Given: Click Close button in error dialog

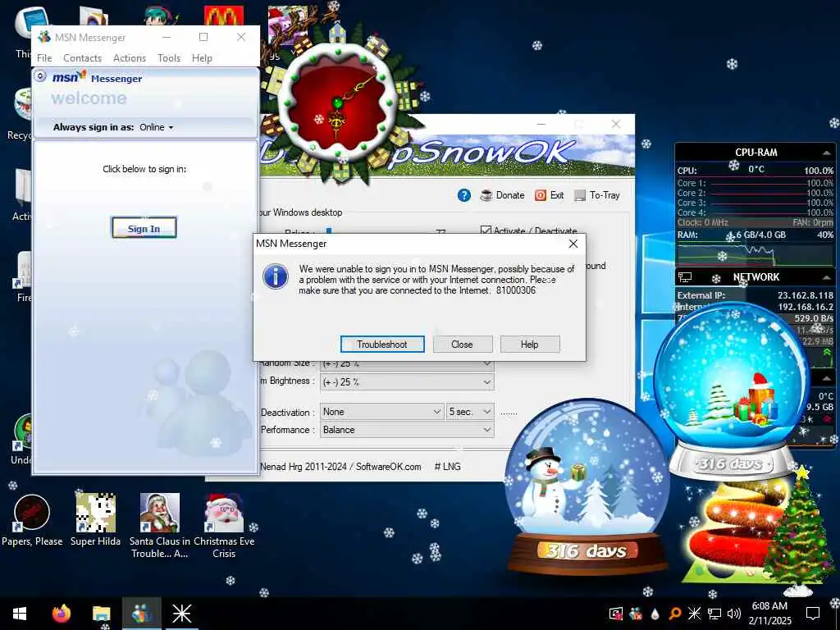Looking at the screenshot, I should [x=462, y=345].
